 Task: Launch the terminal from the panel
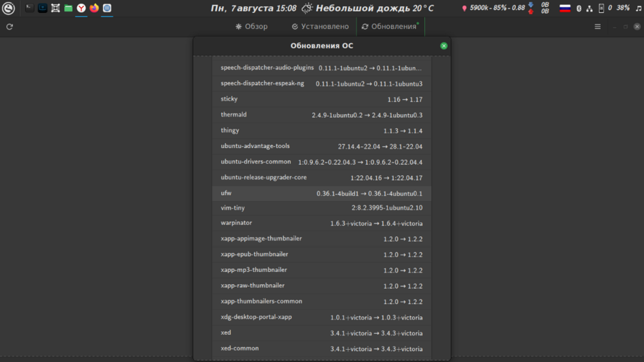(x=29, y=8)
